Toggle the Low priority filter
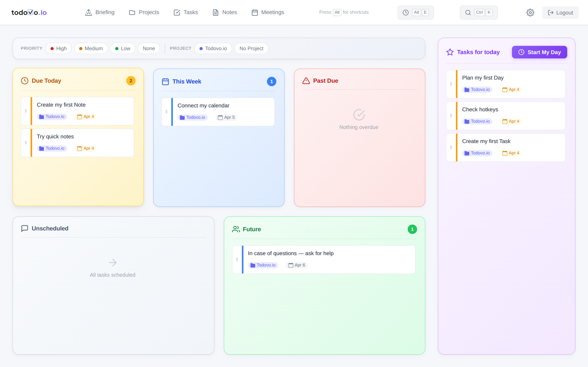Image resolution: width=588 pixels, height=367 pixels. click(x=123, y=49)
